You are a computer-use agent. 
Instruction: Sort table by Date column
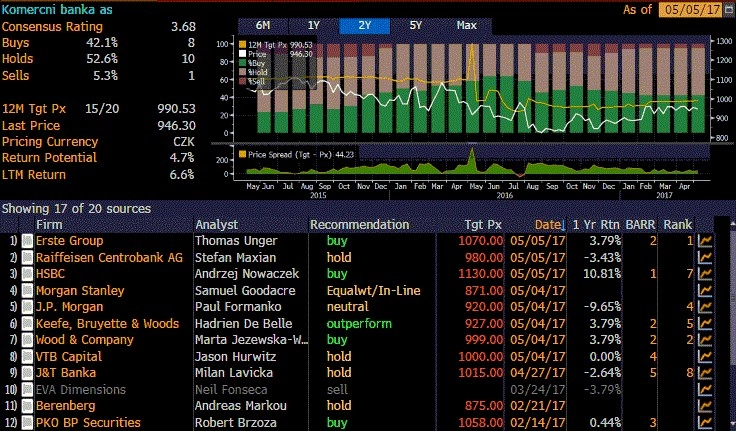coord(550,225)
